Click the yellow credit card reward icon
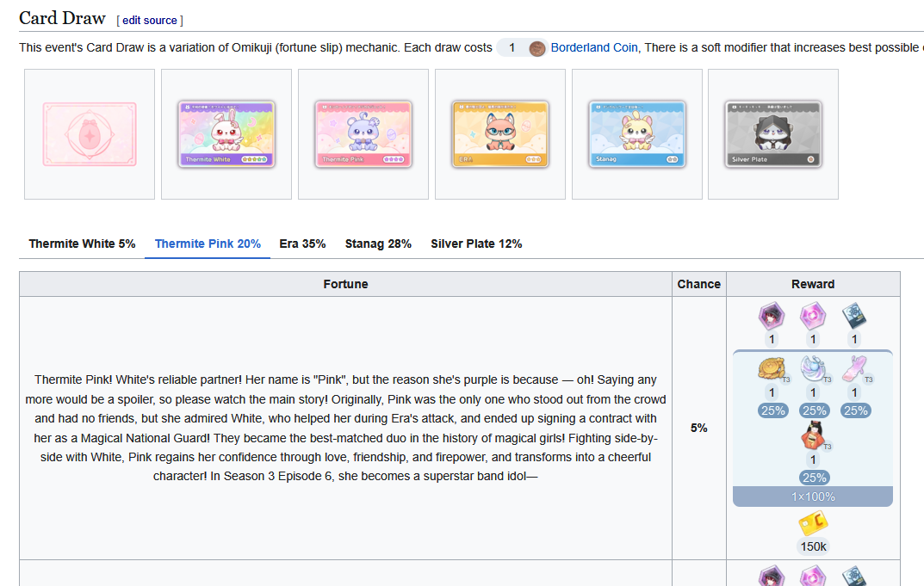The image size is (924, 586). coord(813,523)
